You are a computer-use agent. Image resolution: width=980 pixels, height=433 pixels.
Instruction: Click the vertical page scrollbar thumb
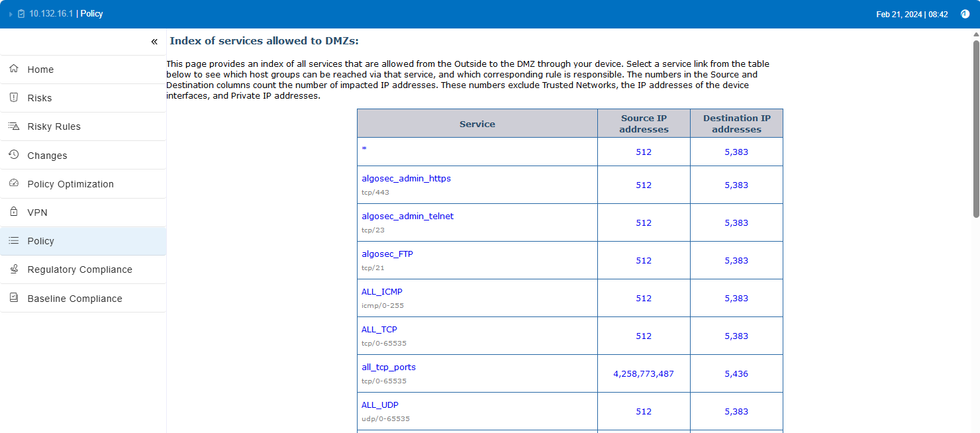point(976,129)
